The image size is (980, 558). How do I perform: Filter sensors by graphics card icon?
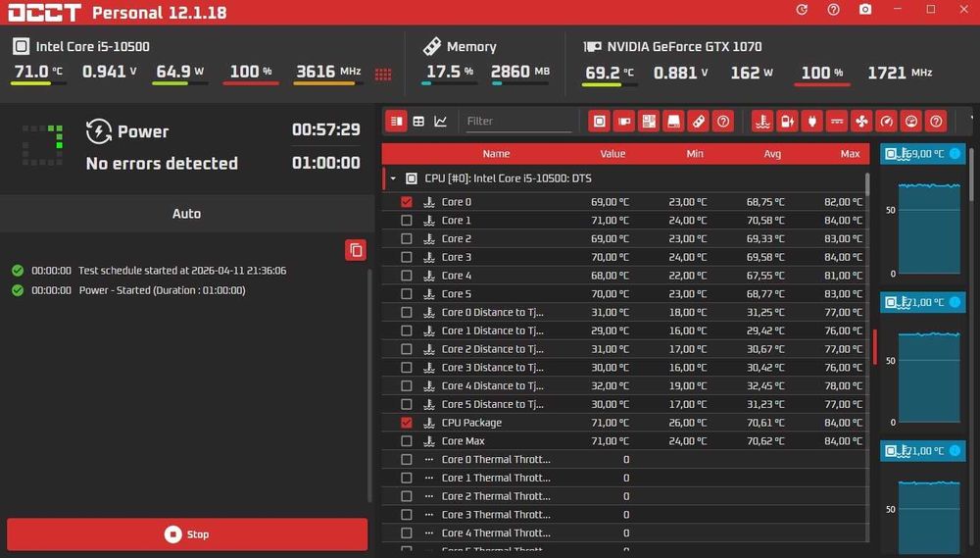(623, 122)
